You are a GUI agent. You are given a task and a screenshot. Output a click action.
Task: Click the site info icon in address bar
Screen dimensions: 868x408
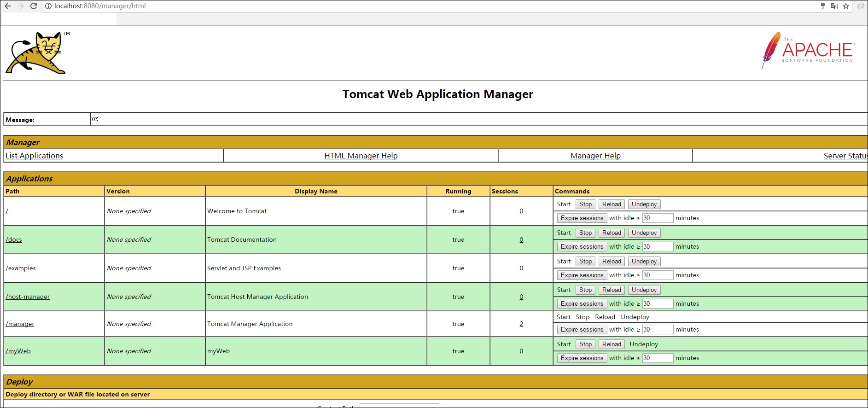point(48,6)
